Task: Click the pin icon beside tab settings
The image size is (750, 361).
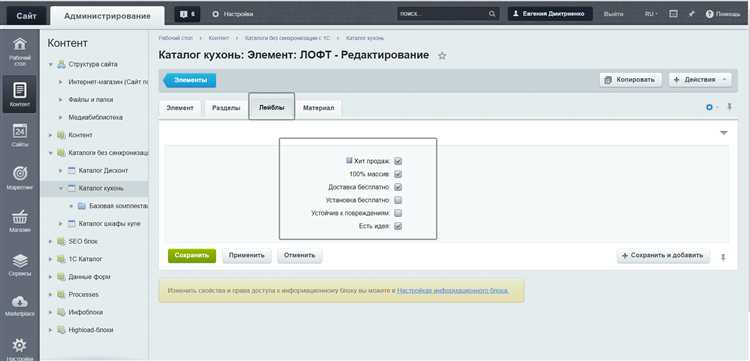Action: (729, 107)
